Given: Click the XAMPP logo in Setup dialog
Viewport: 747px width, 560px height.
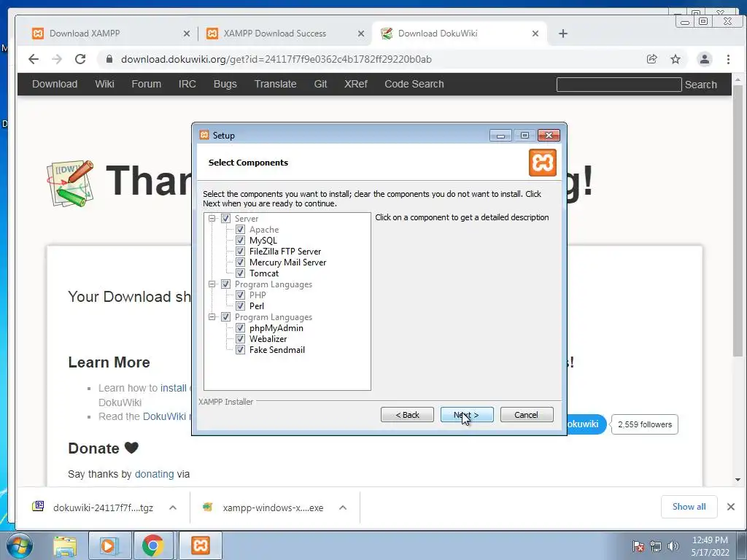Looking at the screenshot, I should pos(543,163).
